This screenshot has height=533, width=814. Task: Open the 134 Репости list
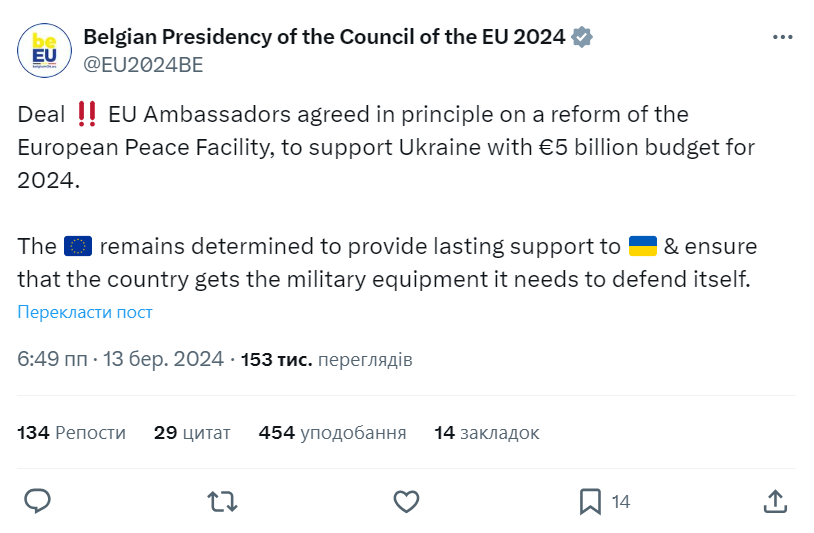pyautogui.click(x=72, y=432)
